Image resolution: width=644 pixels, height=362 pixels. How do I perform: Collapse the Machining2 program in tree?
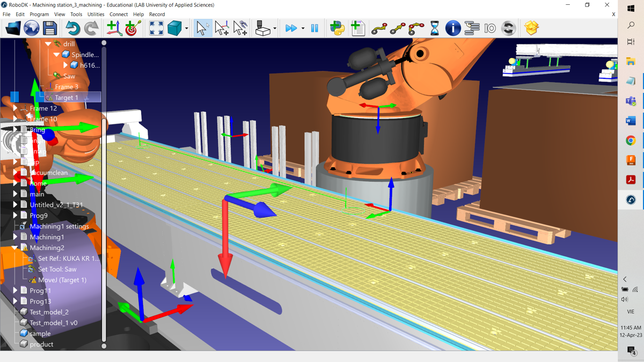click(15, 248)
